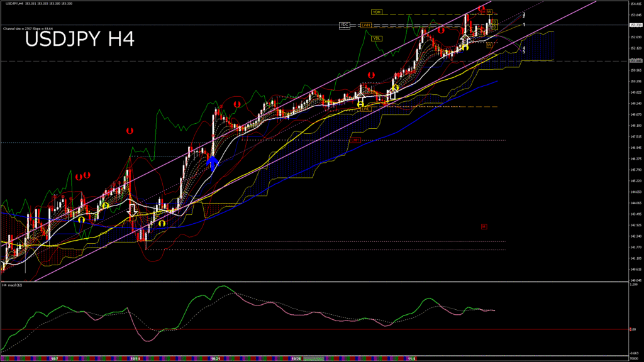The width and height of the screenshot is (644, 362).
Task: Click the 10/14 date marker
Action: (135, 358)
